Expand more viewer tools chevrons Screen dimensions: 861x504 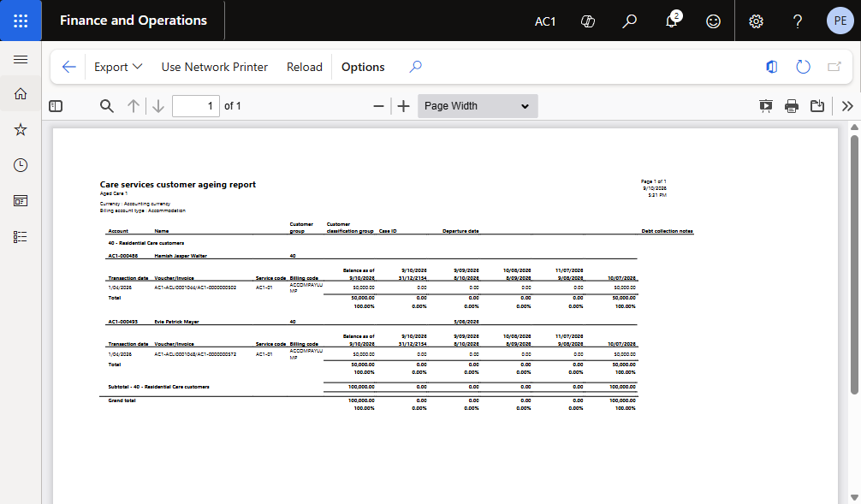pos(847,106)
